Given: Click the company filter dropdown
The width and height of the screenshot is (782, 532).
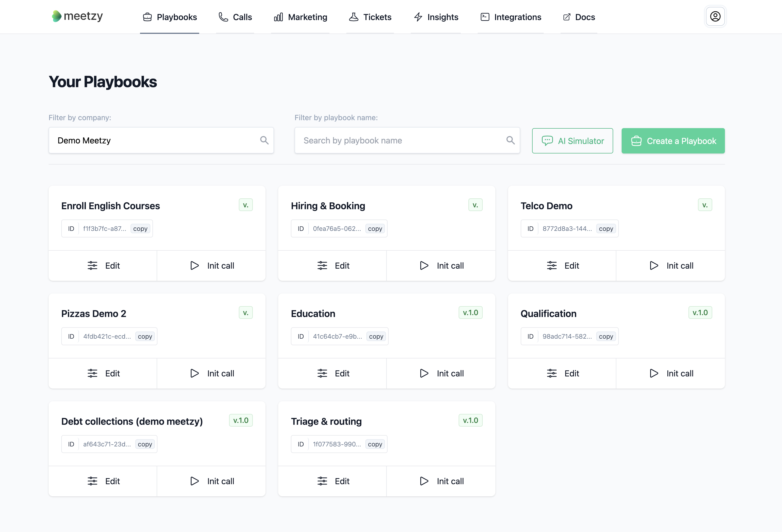Looking at the screenshot, I should [161, 140].
